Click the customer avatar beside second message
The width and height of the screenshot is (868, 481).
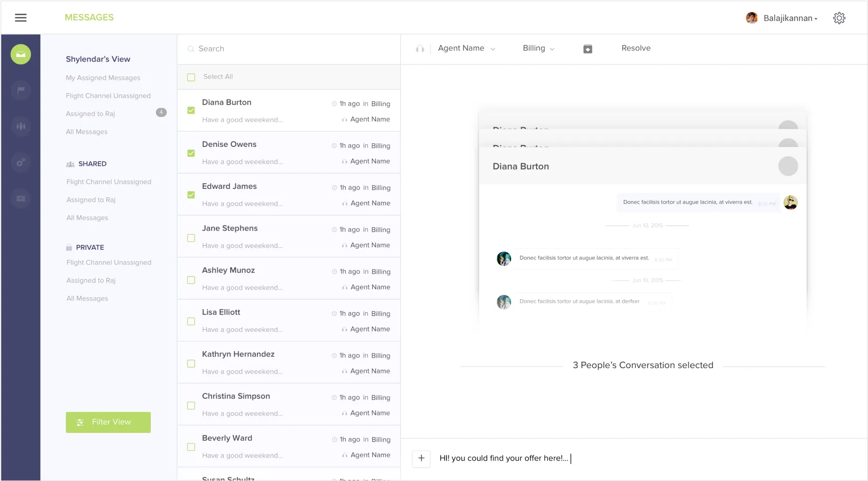coord(504,258)
